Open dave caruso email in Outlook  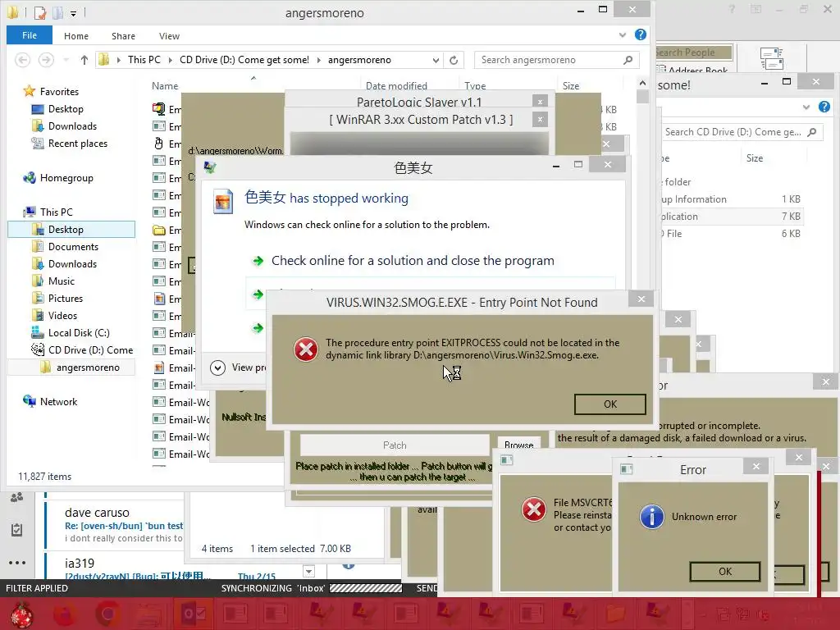tap(114, 524)
